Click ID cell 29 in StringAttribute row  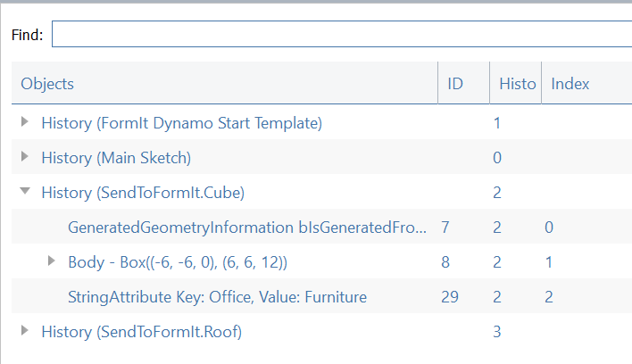click(450, 297)
